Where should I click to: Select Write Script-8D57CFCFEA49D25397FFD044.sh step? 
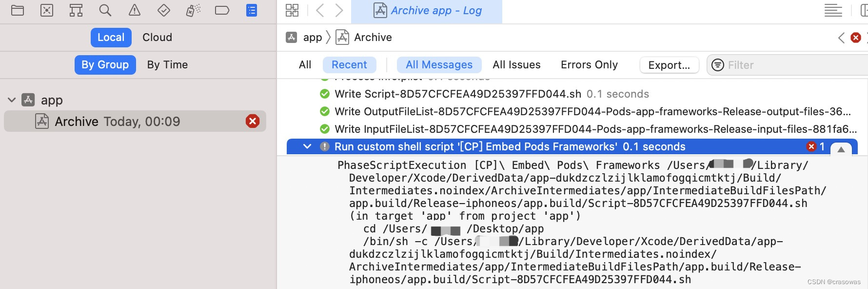point(492,94)
